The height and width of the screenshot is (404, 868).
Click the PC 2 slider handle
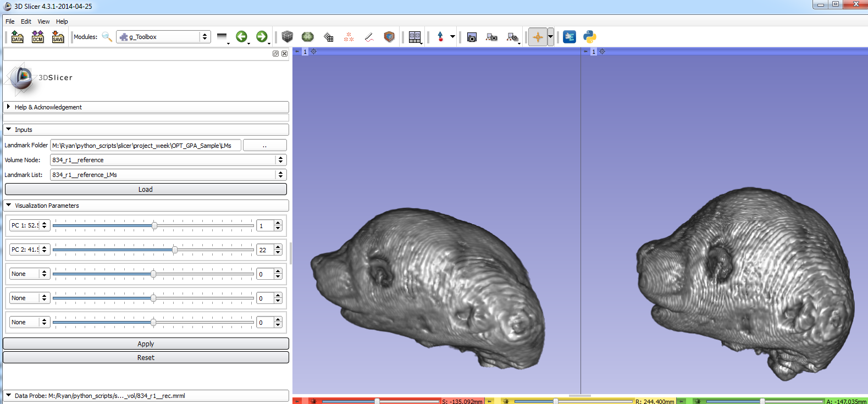click(x=175, y=250)
